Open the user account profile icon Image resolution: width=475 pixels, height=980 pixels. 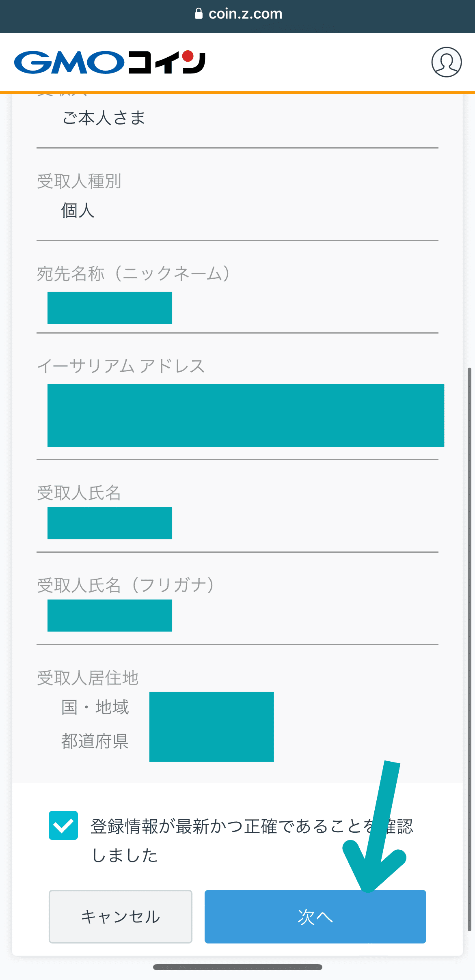(446, 62)
